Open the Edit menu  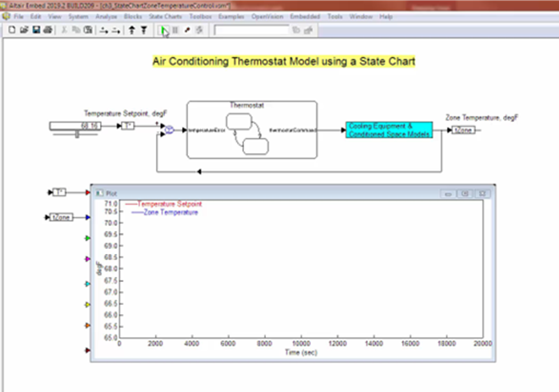point(36,16)
